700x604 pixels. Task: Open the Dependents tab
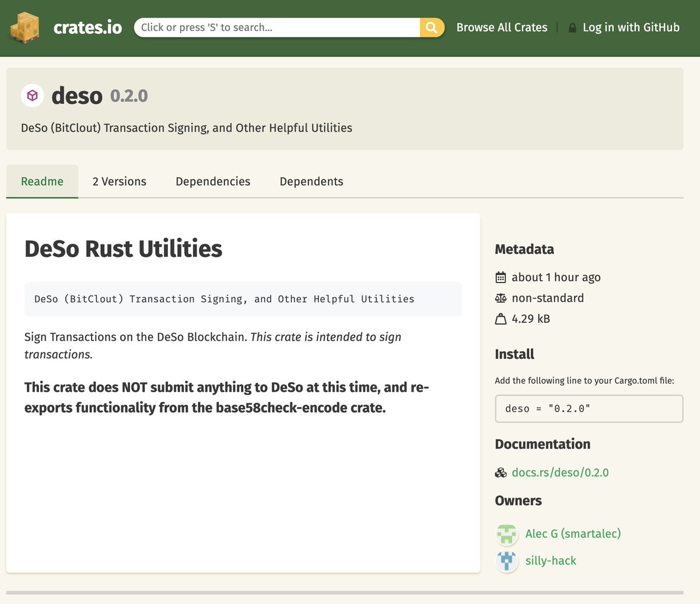point(311,181)
